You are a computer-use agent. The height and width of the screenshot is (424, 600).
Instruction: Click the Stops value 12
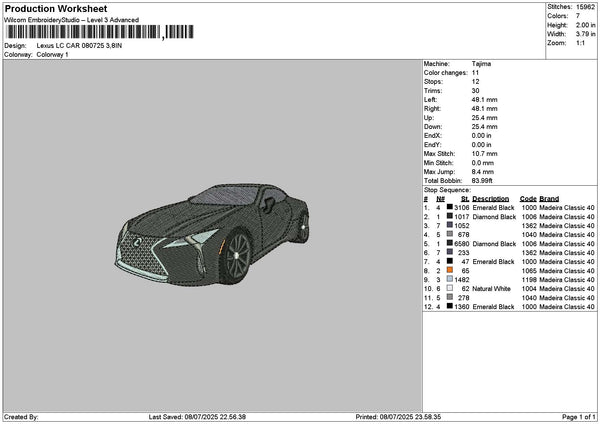(475, 82)
